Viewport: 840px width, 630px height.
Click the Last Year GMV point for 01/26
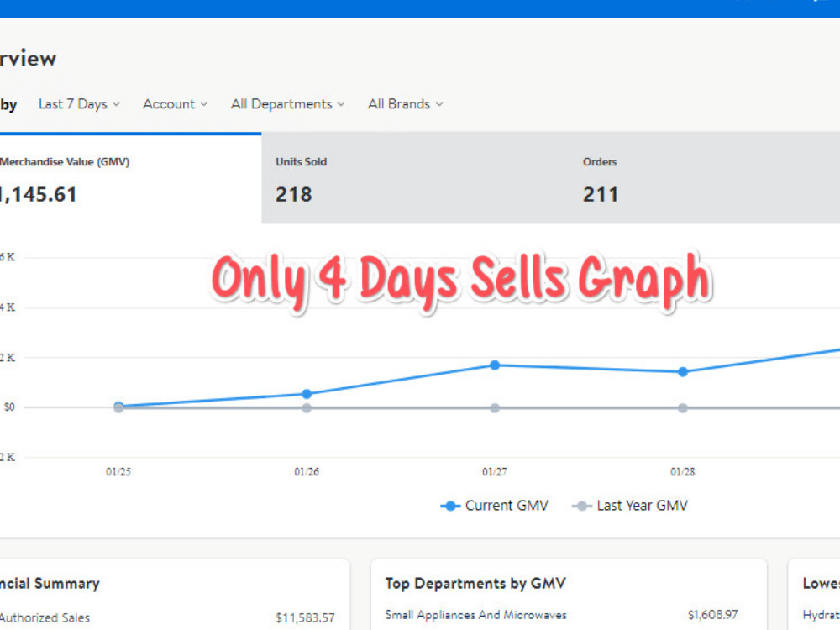click(x=307, y=408)
